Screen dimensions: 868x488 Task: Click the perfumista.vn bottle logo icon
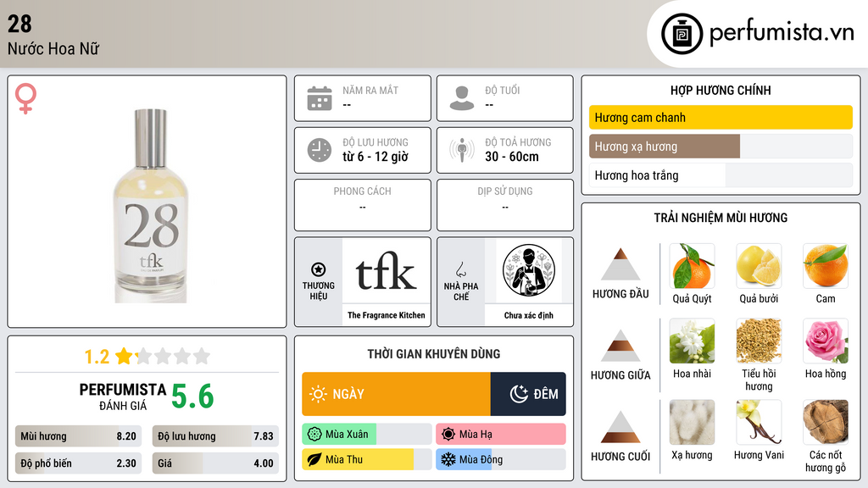pos(682,34)
